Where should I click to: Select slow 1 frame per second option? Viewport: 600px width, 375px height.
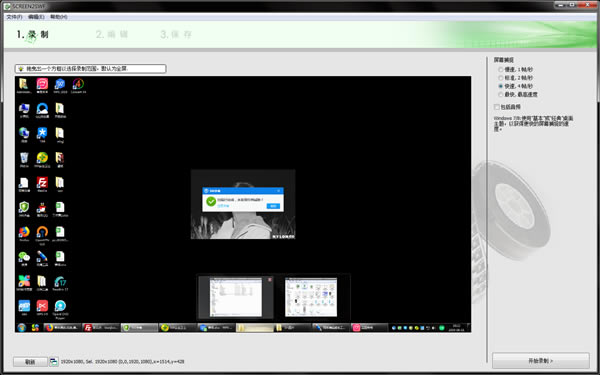point(515,70)
